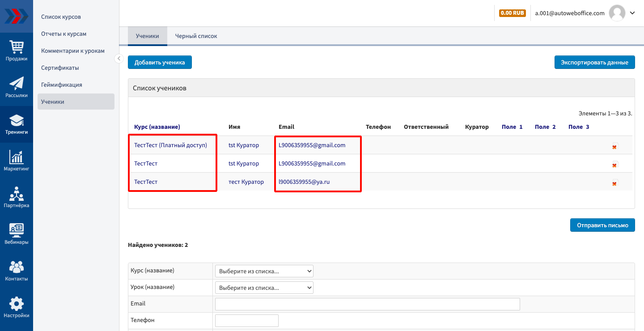644x331 pixels.
Task: Open the Контакты people section
Action: click(x=17, y=271)
